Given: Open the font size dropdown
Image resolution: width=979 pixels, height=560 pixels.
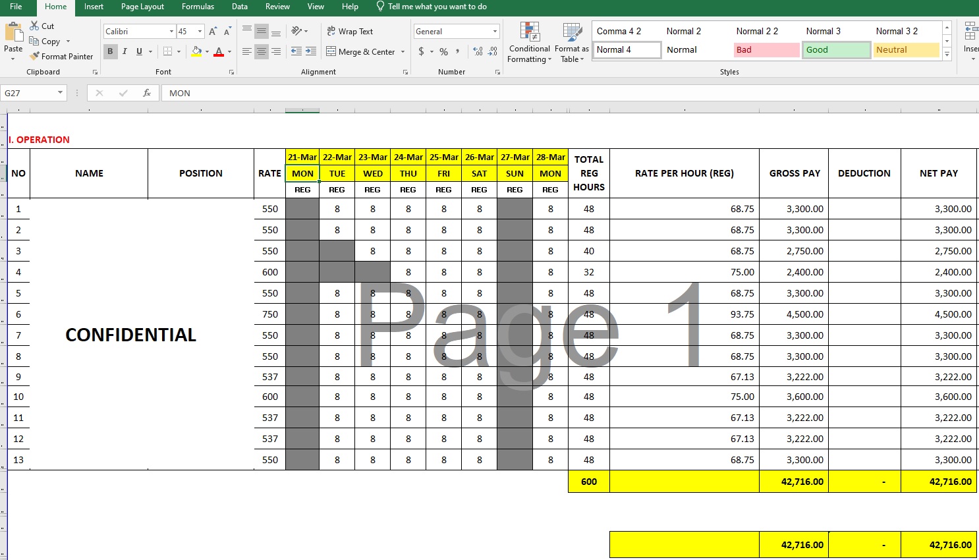Looking at the screenshot, I should [x=200, y=32].
